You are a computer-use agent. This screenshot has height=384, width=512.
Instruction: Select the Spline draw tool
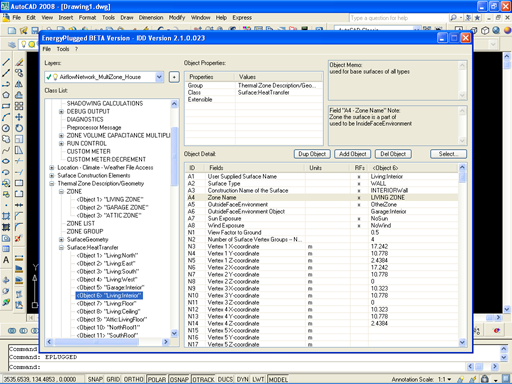click(x=6, y=150)
